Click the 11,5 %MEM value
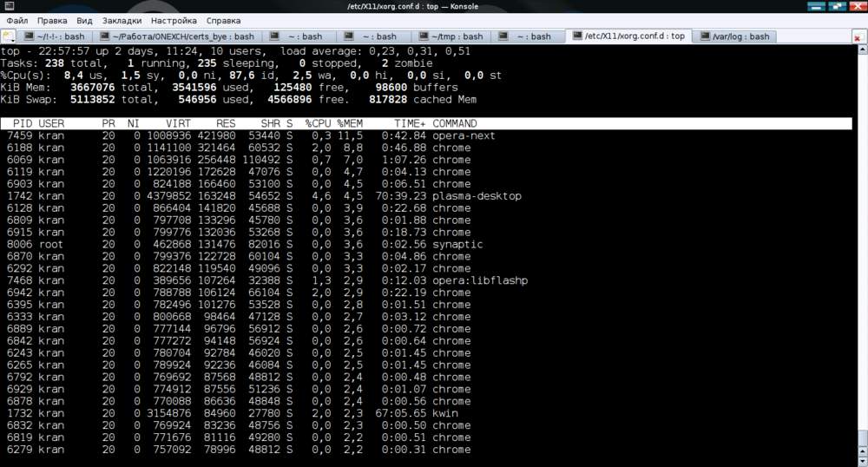 pyautogui.click(x=351, y=135)
